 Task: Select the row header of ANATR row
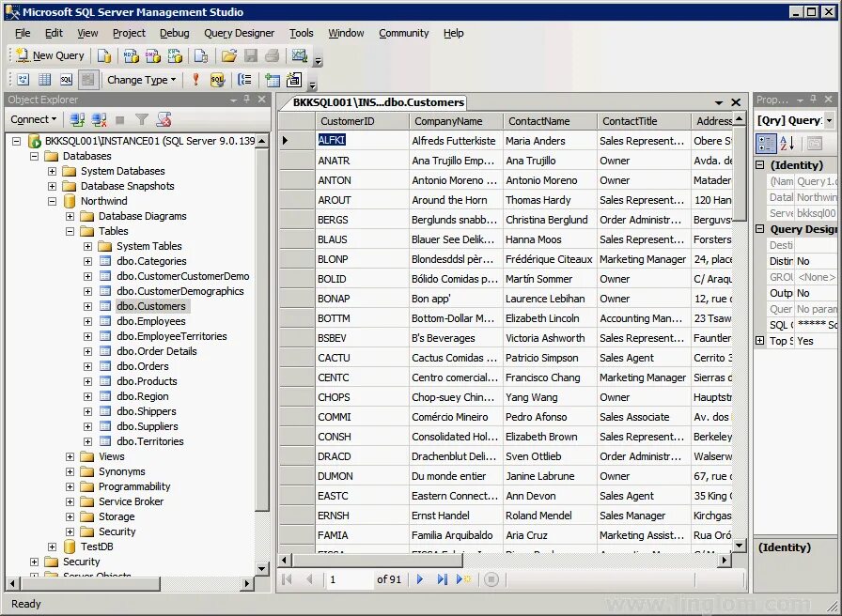click(x=296, y=161)
